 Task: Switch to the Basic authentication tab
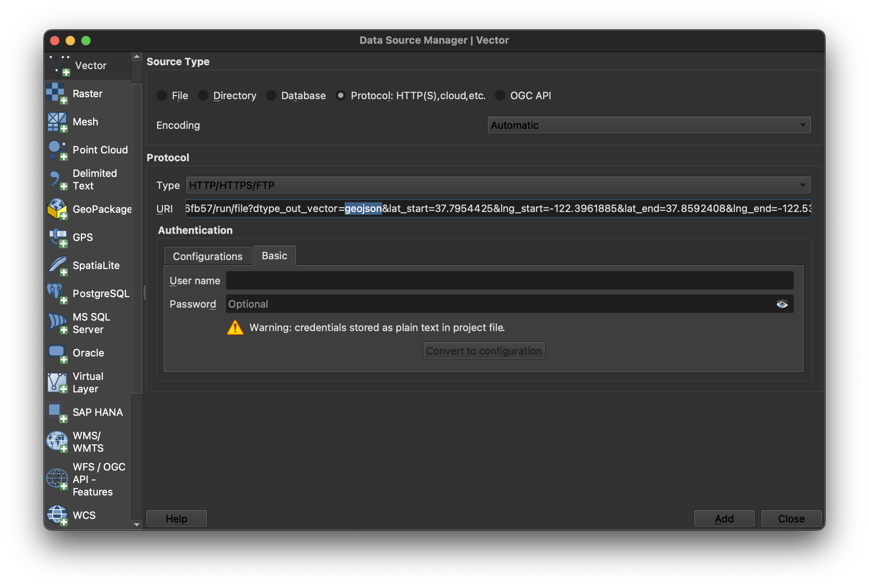pyautogui.click(x=274, y=256)
